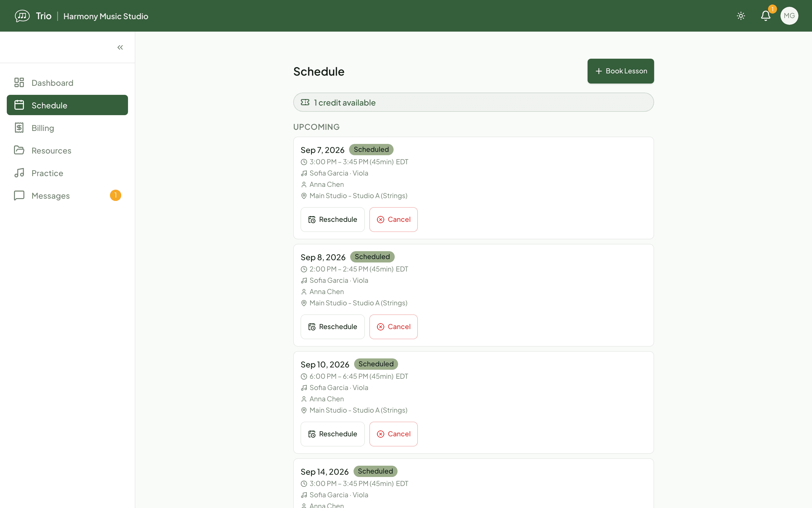
Task: Click Main Studio location on Sep 10 lesson
Action: tap(358, 410)
